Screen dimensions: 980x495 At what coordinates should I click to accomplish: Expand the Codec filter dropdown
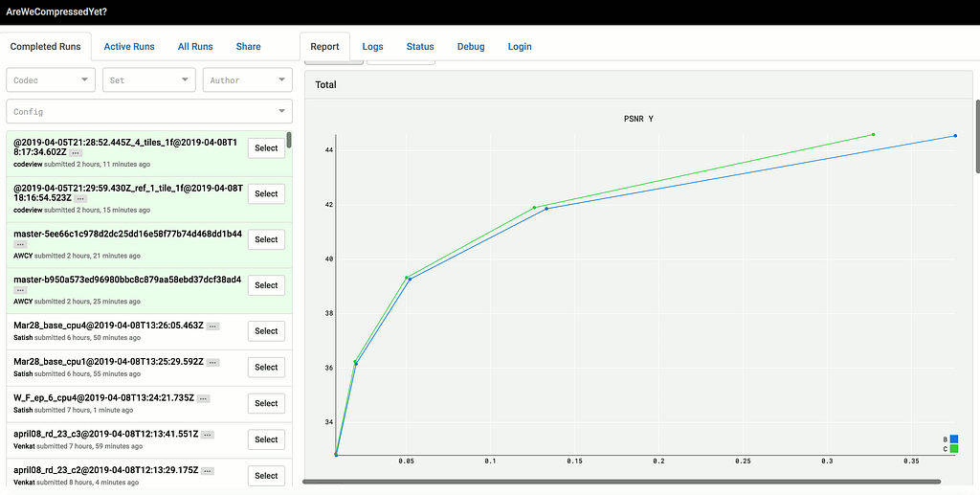pyautogui.click(x=51, y=80)
